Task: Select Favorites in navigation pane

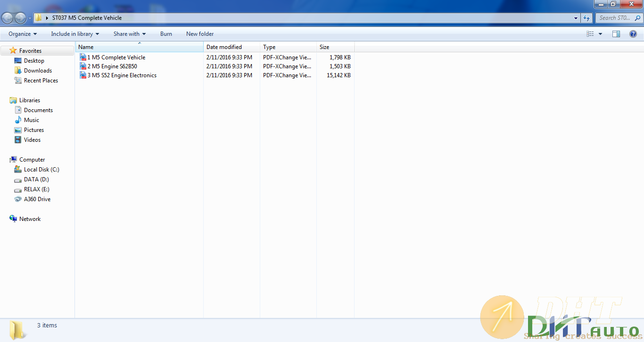Action: click(x=30, y=51)
